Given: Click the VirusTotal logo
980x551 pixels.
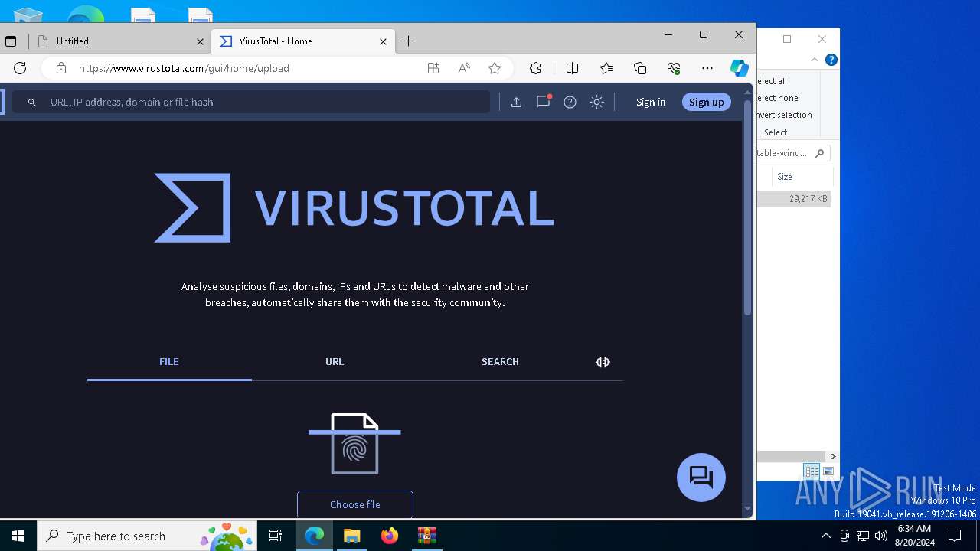Looking at the screenshot, I should (x=354, y=207).
